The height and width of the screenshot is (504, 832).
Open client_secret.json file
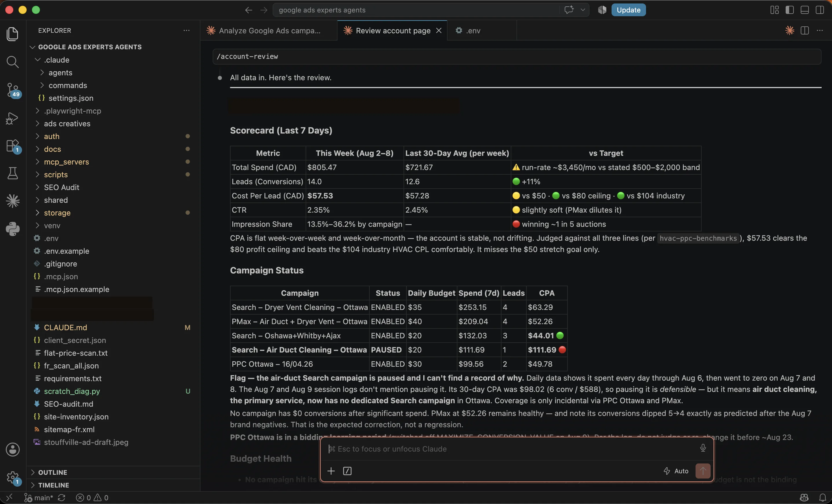point(75,340)
